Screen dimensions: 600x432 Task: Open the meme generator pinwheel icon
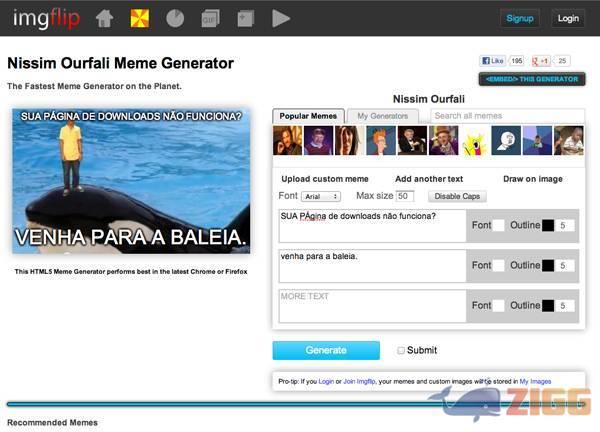[140, 18]
